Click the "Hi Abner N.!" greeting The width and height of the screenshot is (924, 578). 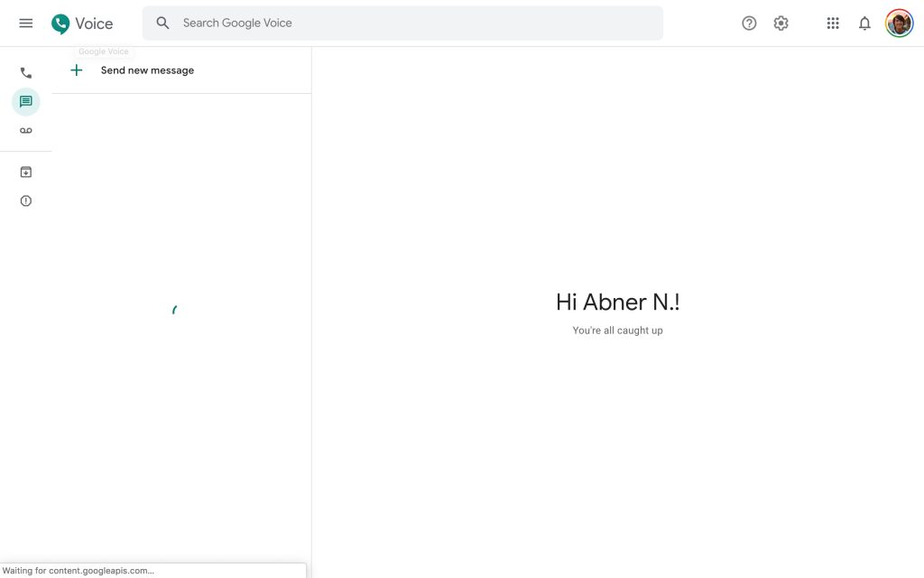coord(617,303)
